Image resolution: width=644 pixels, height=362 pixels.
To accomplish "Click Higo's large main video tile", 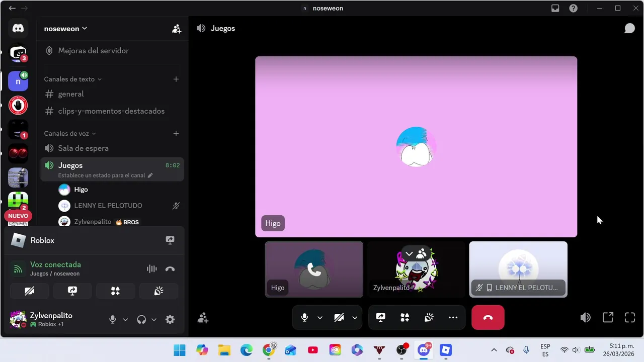I will point(416,147).
